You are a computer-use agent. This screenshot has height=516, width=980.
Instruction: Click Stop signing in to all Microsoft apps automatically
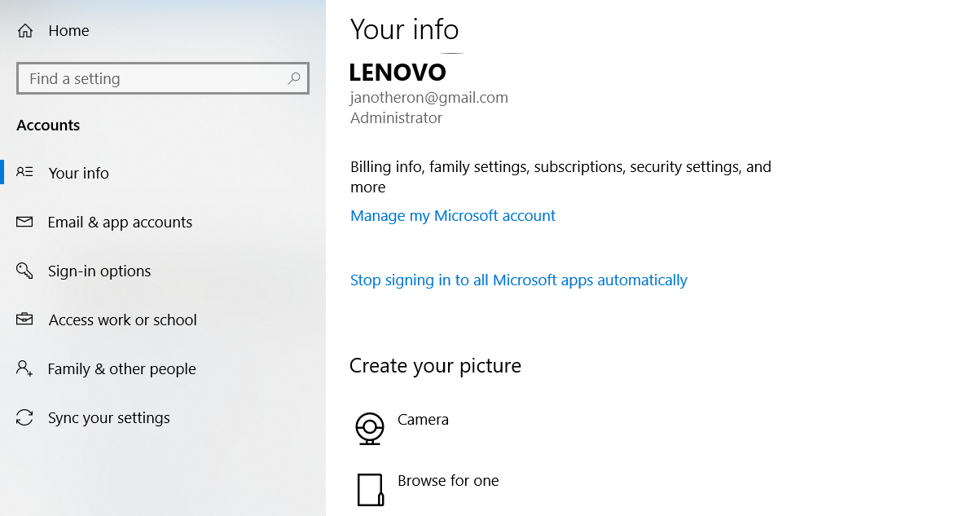[519, 280]
